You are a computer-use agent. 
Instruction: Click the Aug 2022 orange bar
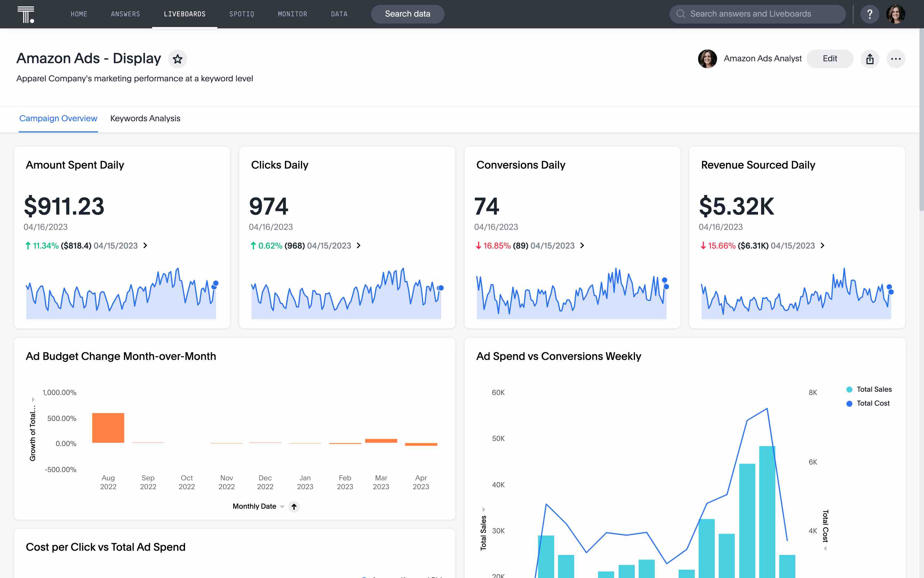tap(108, 428)
